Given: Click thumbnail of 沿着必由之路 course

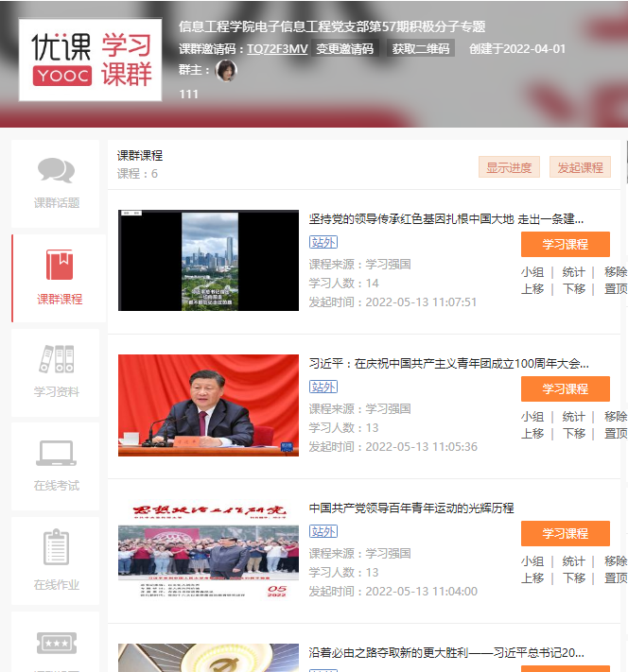Looking at the screenshot, I should coord(208,658).
